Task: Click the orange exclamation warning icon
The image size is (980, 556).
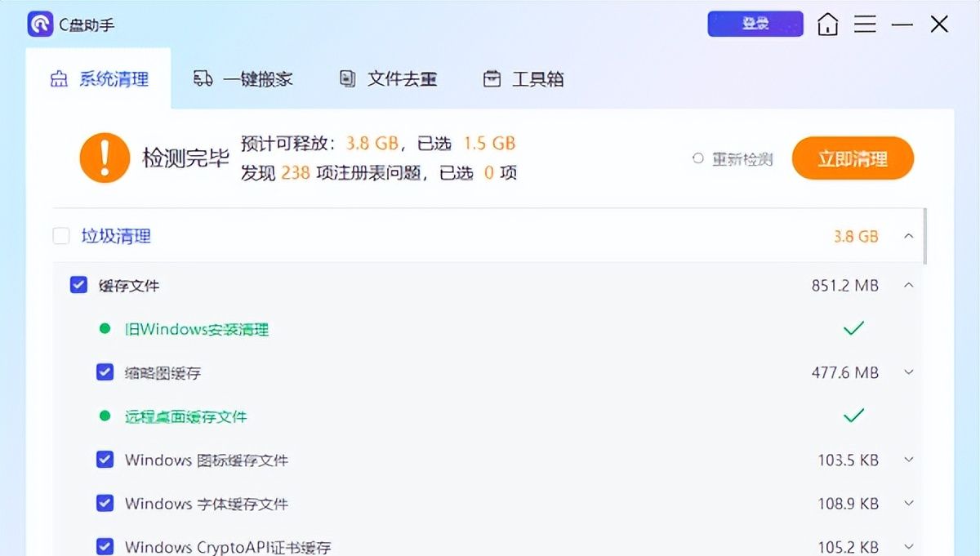Action: tap(105, 158)
